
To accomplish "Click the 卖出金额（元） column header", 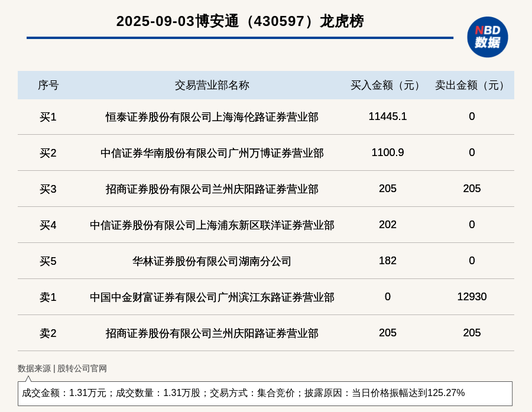I will [x=472, y=85].
